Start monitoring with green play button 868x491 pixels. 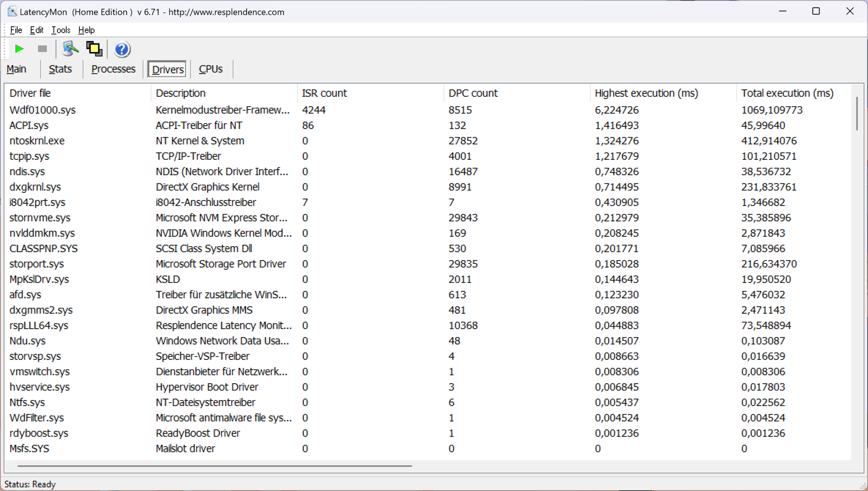click(x=19, y=49)
